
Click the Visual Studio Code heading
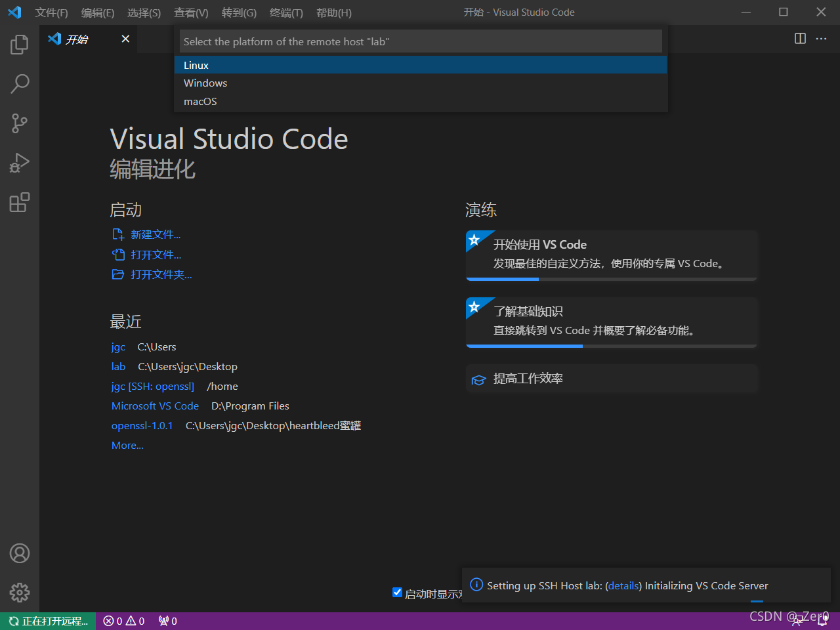[229, 138]
